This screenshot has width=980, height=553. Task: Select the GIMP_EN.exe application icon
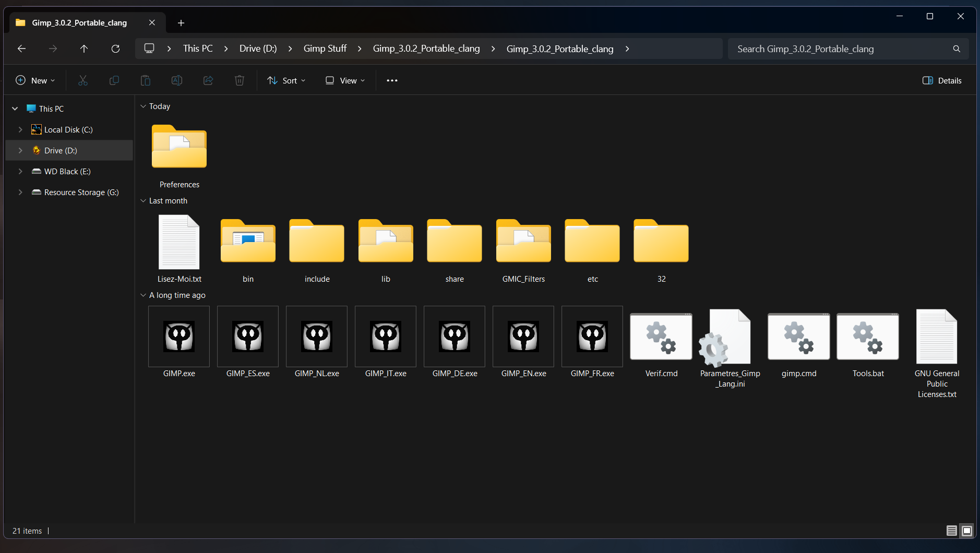pos(523,336)
